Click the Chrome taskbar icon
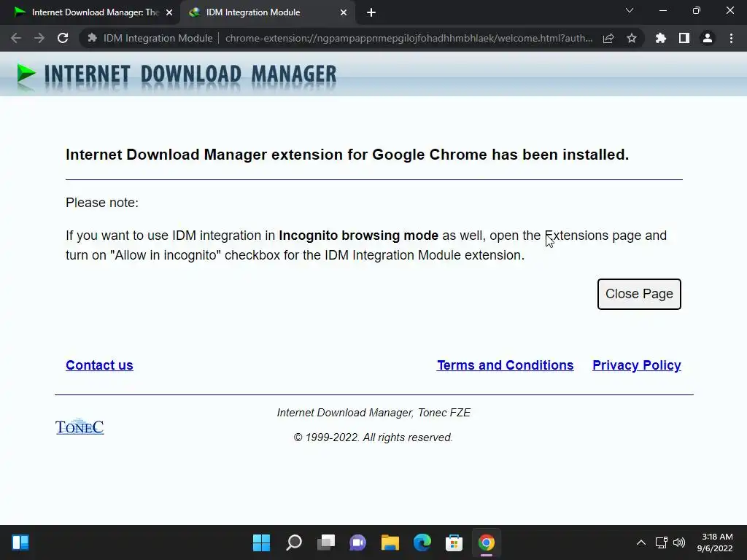This screenshot has width=747, height=560. coord(487,542)
